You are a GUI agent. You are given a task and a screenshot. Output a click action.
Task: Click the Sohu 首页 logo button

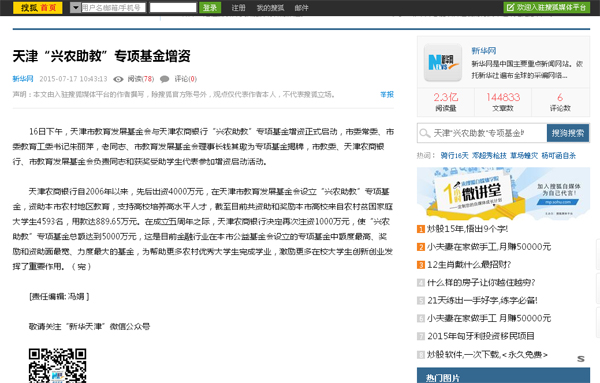pos(38,8)
